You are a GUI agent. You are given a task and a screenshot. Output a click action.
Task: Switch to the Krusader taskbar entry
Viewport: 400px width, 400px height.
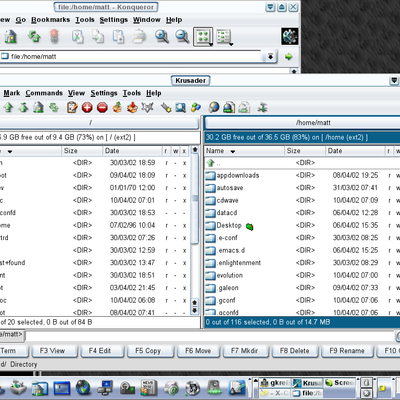coord(307,383)
